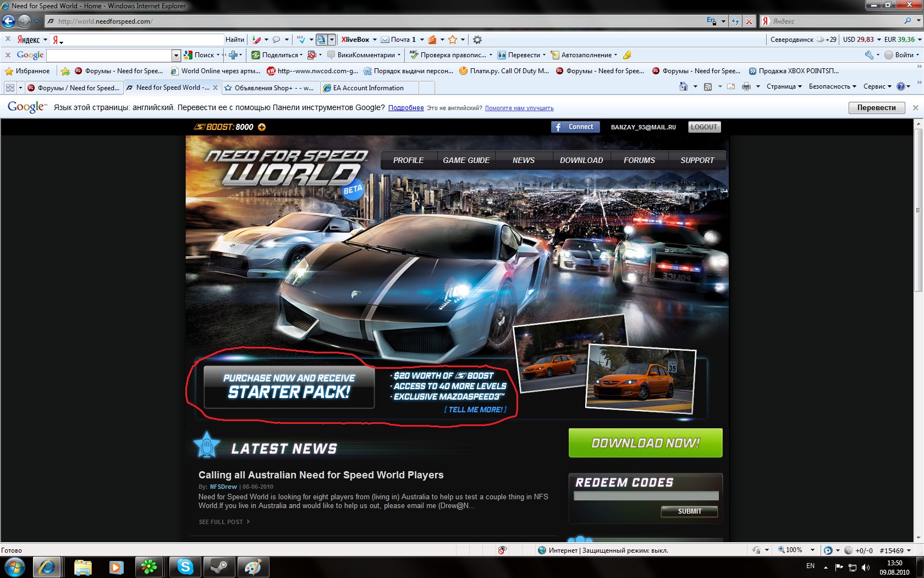Click the Add to Favorites bar star icon
Image resolution: width=924 pixels, height=578 pixels.
65,71
